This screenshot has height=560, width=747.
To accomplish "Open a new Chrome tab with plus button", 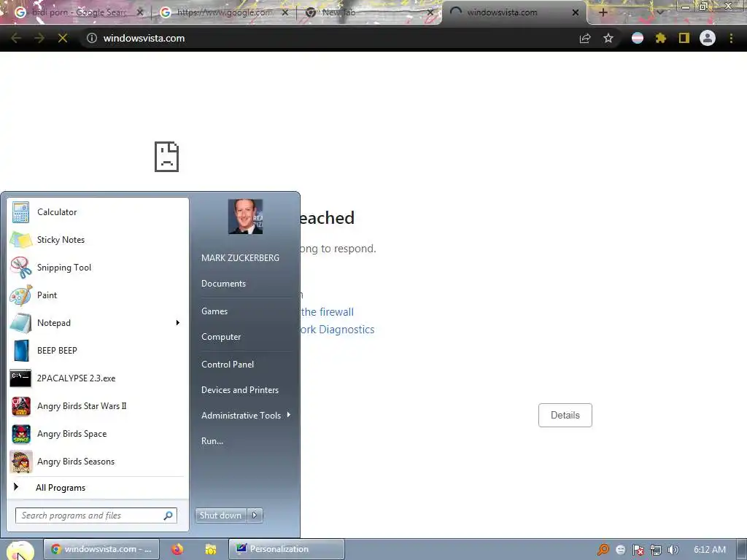I will click(x=603, y=12).
